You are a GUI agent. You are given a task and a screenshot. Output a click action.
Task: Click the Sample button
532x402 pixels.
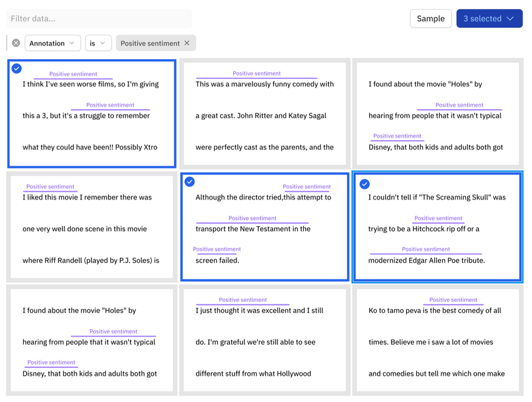(430, 18)
